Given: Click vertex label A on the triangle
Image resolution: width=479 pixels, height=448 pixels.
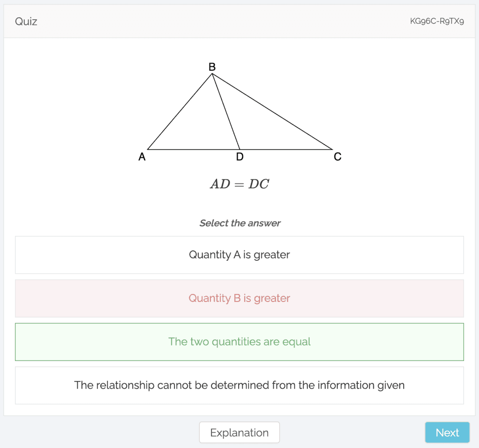Looking at the screenshot, I should [x=142, y=157].
